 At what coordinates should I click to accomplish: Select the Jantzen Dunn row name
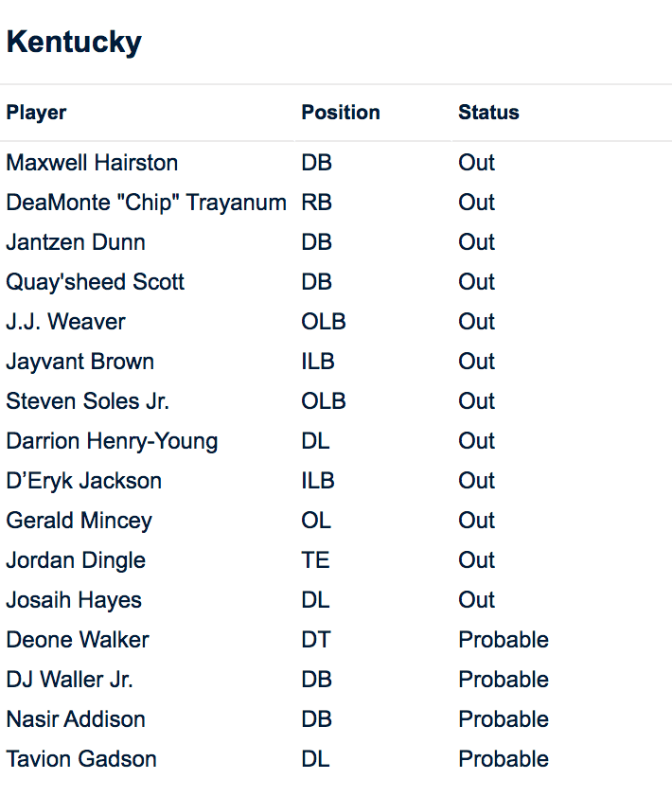click(76, 242)
